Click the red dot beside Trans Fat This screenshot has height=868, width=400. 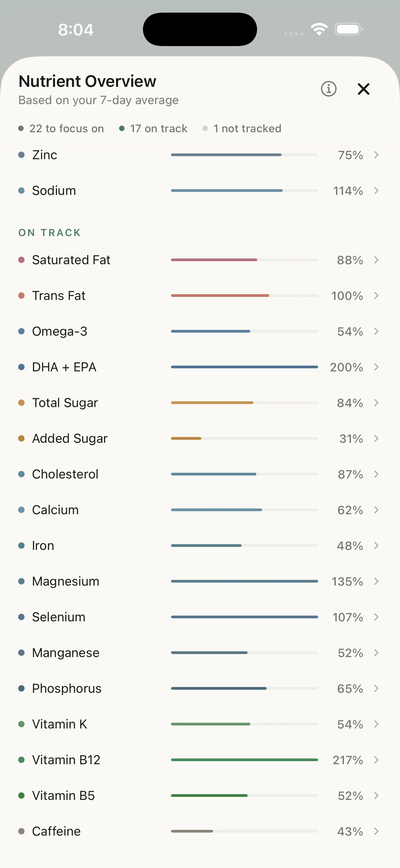[22, 295]
